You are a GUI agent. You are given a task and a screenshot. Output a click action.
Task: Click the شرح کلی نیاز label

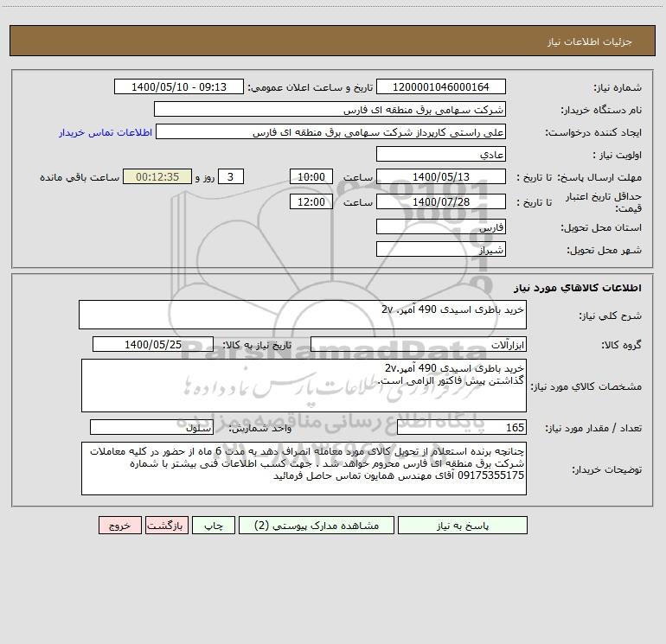(x=611, y=316)
